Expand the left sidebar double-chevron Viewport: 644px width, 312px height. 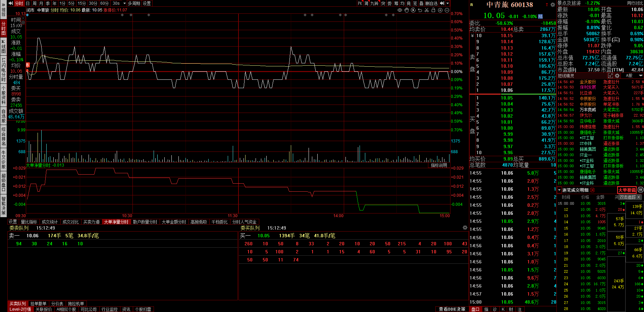coord(3,4)
